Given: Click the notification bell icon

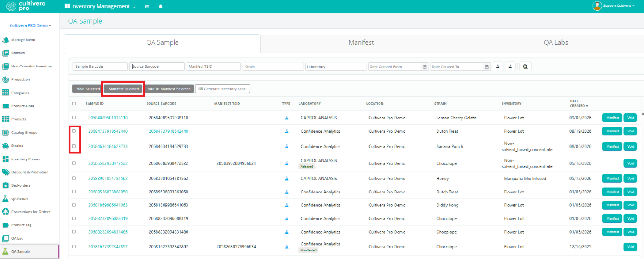Looking at the screenshot, I should [161, 6].
